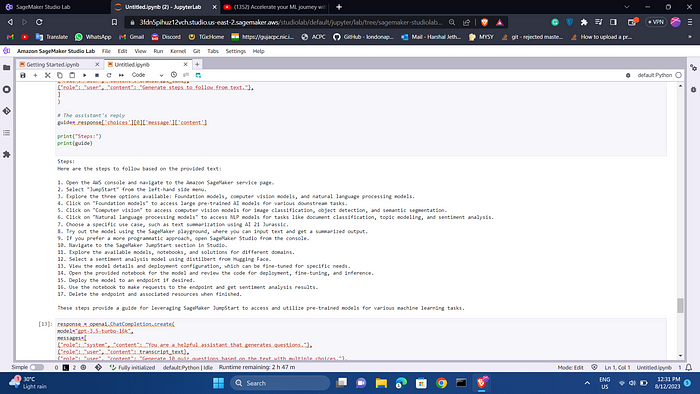Restart the kernel
The image size is (700, 394).
[109, 75]
